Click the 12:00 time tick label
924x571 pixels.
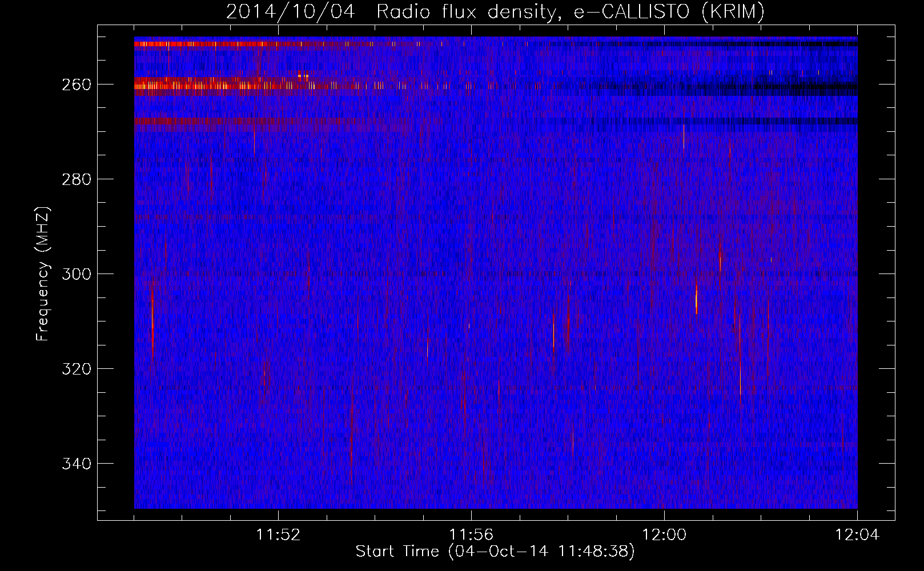(664, 535)
